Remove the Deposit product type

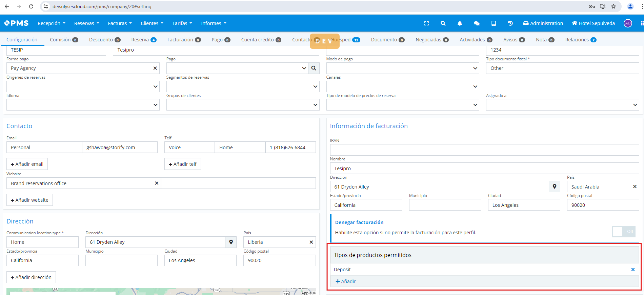pos(632,270)
